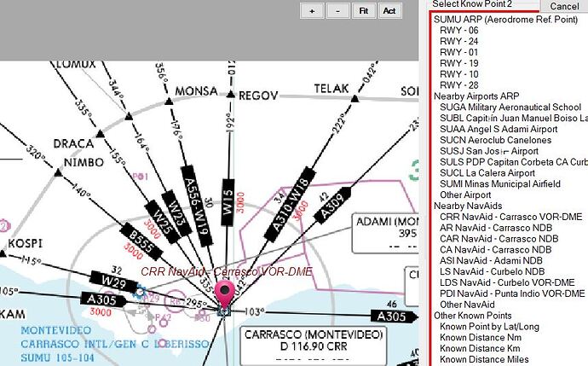Click the B555 airway label on chart
The image size is (588, 366).
coord(141,241)
